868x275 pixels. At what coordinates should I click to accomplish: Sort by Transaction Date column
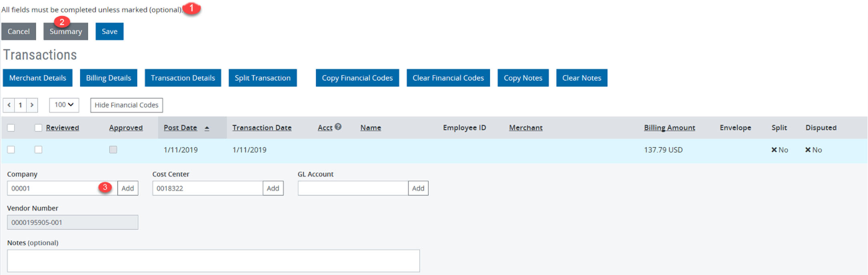point(261,128)
